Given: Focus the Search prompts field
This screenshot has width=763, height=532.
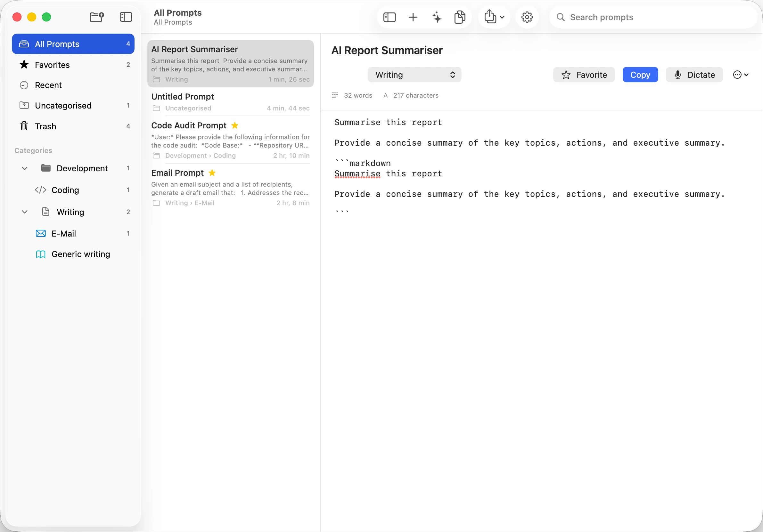Looking at the screenshot, I should click(x=653, y=17).
